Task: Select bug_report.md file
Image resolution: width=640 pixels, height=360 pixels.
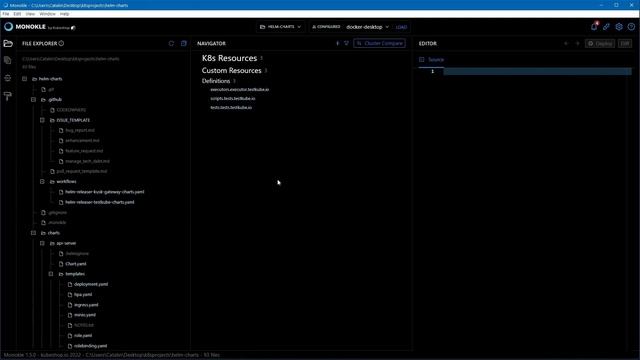Action: [80, 130]
